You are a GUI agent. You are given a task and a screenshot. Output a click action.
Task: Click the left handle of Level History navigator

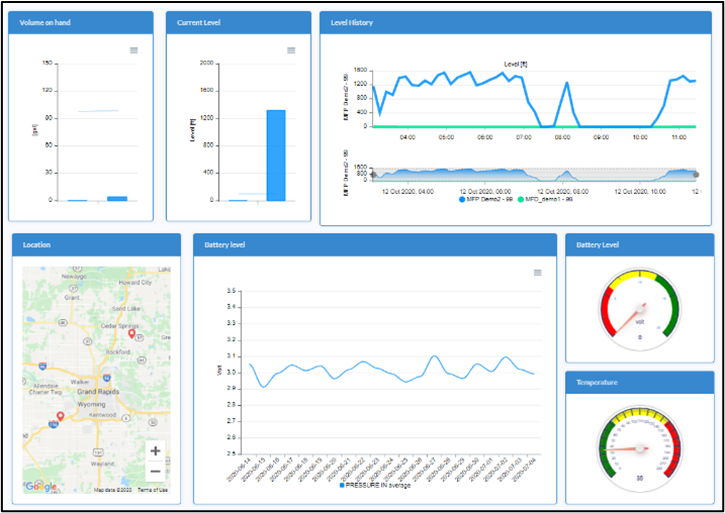374,175
